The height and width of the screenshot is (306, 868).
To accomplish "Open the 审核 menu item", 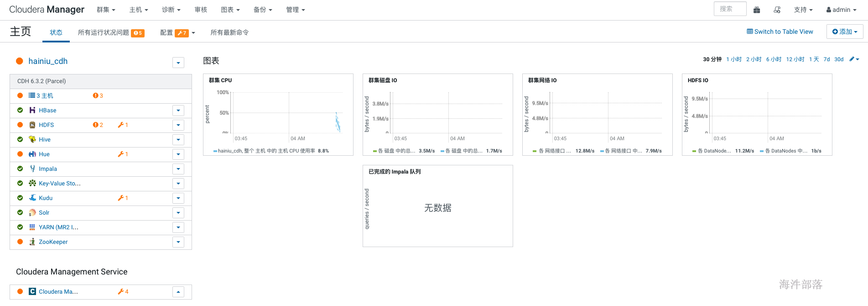I will (201, 10).
